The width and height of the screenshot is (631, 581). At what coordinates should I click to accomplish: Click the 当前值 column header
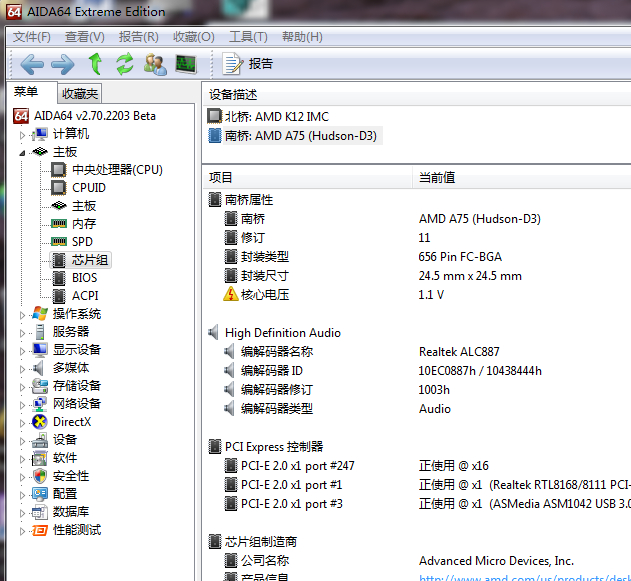(522, 177)
